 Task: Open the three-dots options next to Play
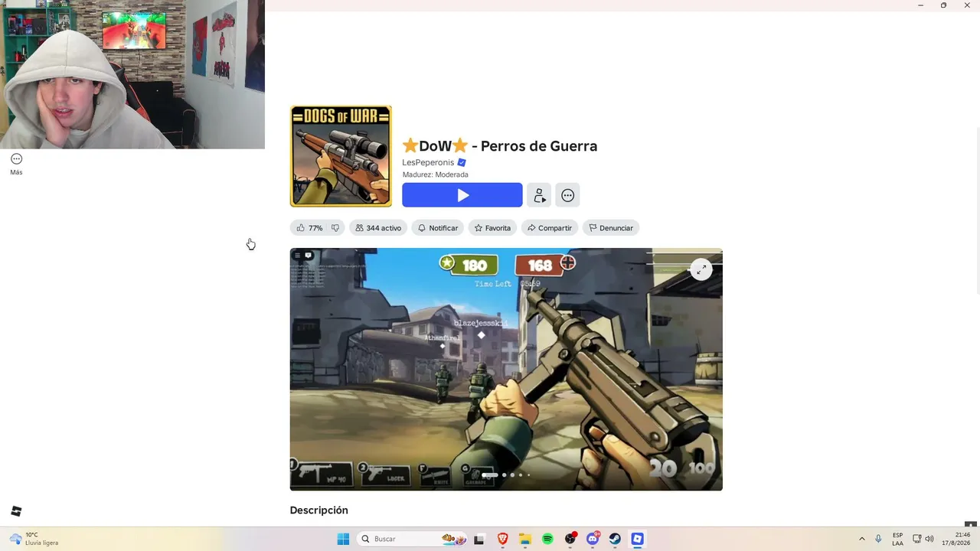[567, 195]
